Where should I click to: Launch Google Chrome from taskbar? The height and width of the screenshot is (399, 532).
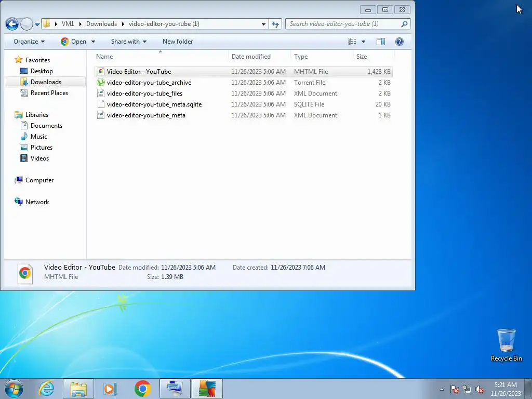(x=142, y=389)
